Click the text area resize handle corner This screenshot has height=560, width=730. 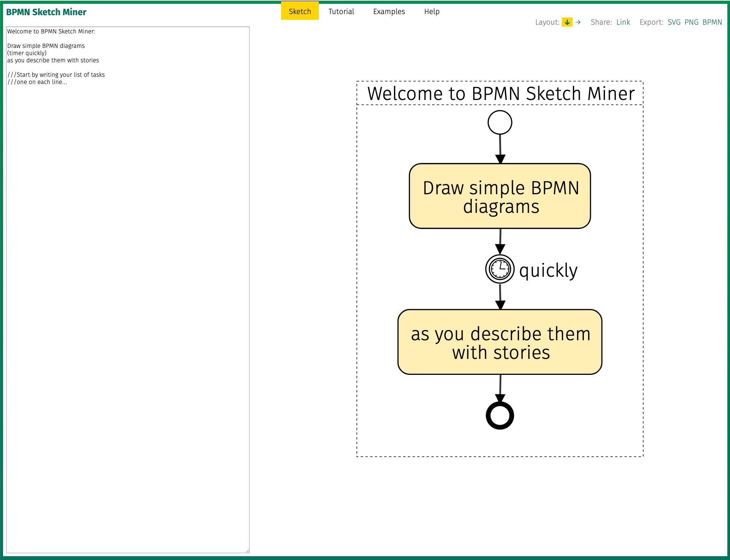[x=247, y=550]
